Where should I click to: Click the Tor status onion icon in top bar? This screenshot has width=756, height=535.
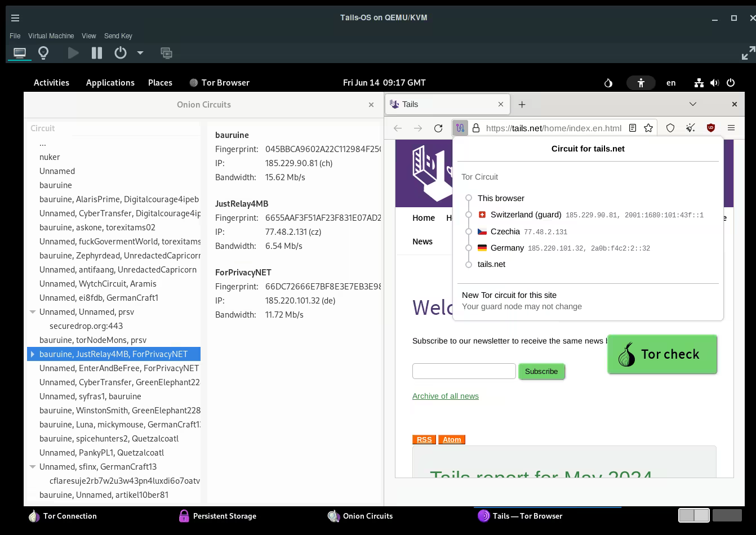pyautogui.click(x=608, y=83)
